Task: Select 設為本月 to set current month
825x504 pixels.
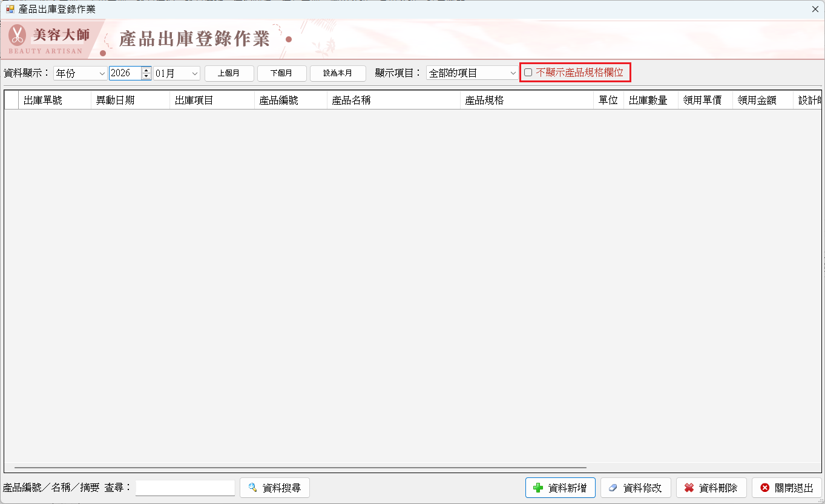Action: [x=338, y=73]
